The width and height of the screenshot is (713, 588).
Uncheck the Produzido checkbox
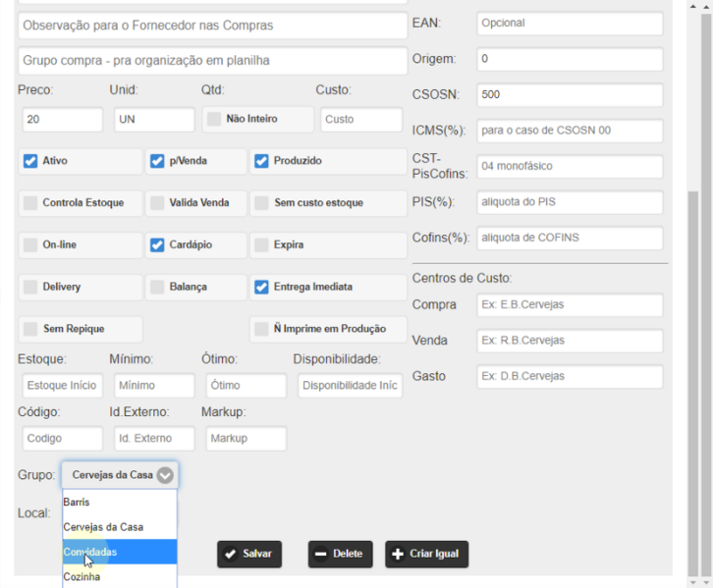[x=261, y=161]
